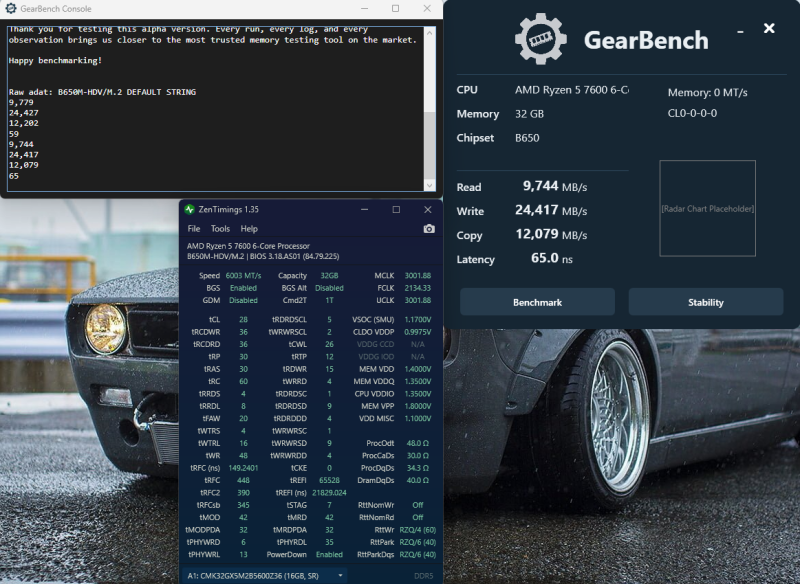Maximize the ZenTimings window
The image size is (800, 584).
click(x=396, y=210)
